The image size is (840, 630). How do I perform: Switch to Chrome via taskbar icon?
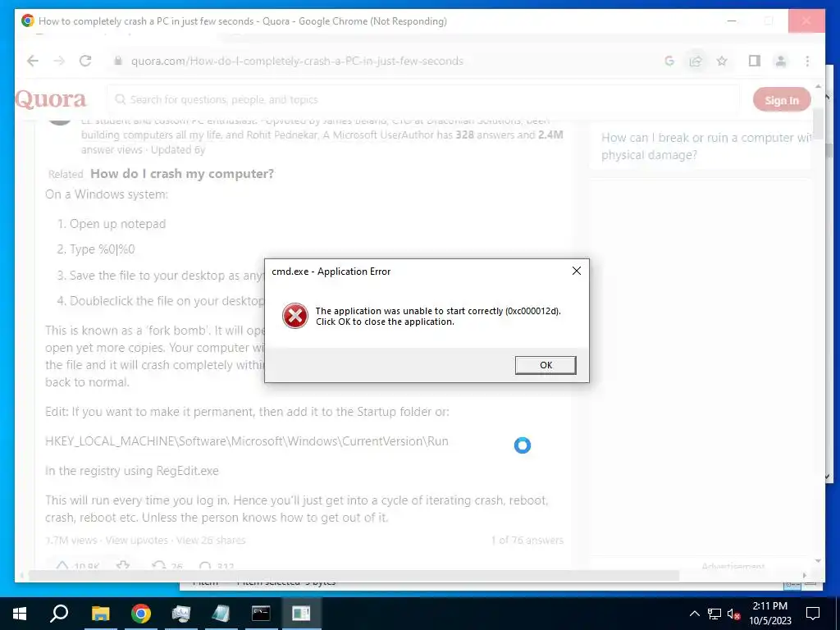tap(140, 614)
